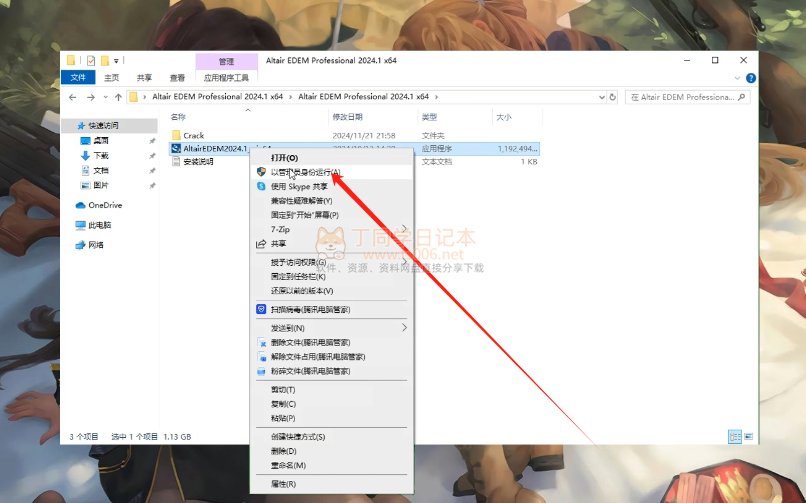
Task: Choose 删除(D) in context menu
Action: pyautogui.click(x=332, y=451)
